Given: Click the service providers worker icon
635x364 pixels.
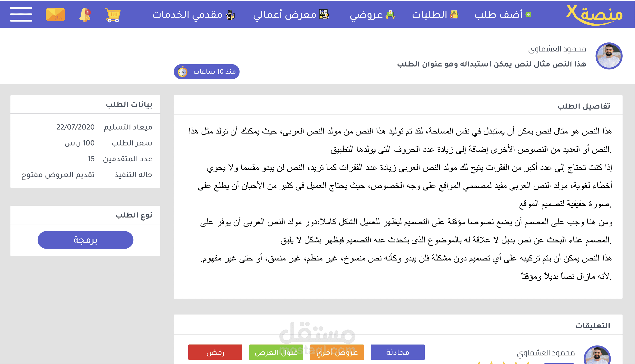Looking at the screenshot, I should 230,15.
